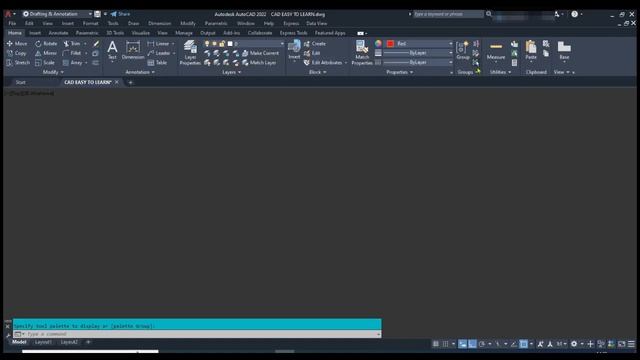The image size is (640, 360).
Task: Select the Scale tool
Action: (x=45, y=62)
